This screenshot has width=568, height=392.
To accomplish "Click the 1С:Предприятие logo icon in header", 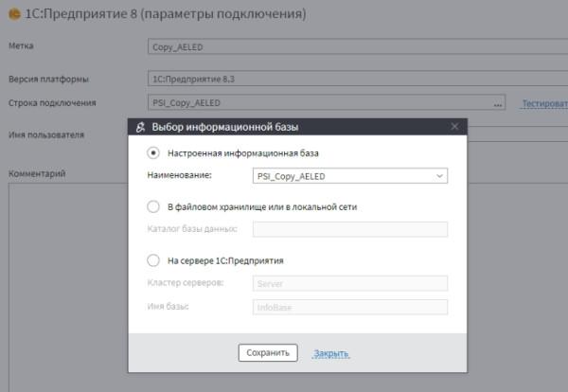I will [14, 14].
